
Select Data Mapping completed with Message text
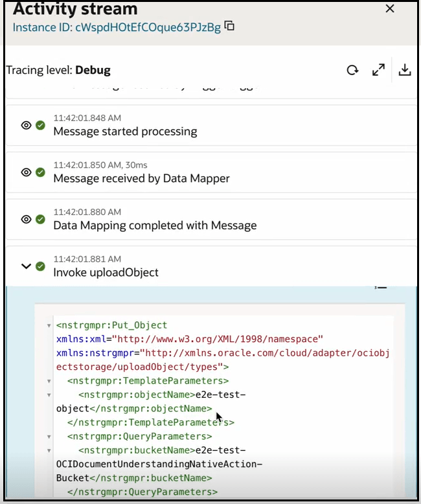coord(155,225)
